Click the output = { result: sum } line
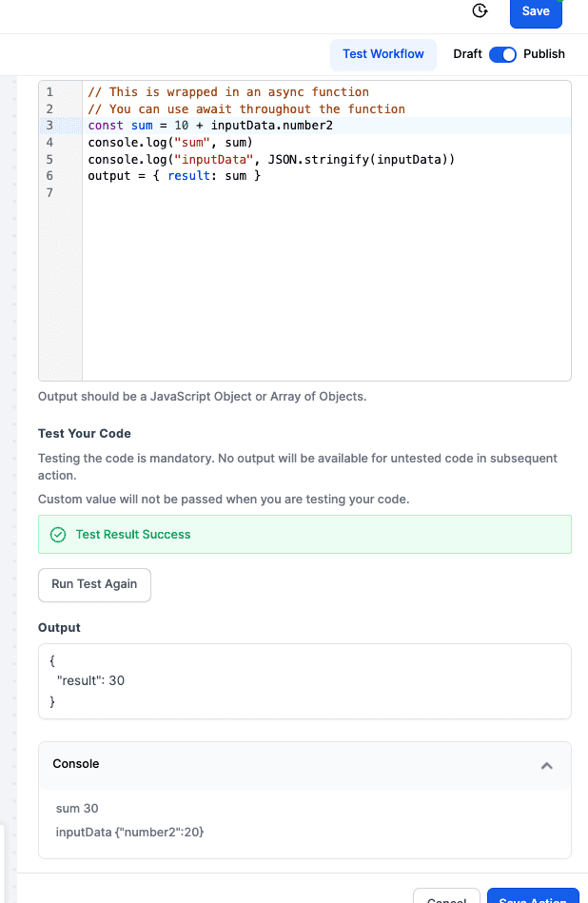The image size is (588, 903). (174, 176)
